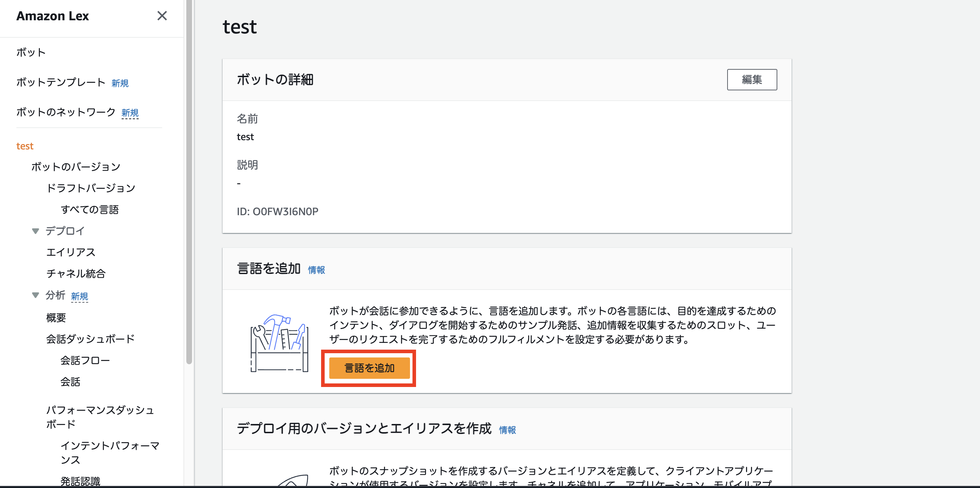Expand ボットのバージョン in the sidebar
The width and height of the screenshot is (980, 488).
[76, 166]
